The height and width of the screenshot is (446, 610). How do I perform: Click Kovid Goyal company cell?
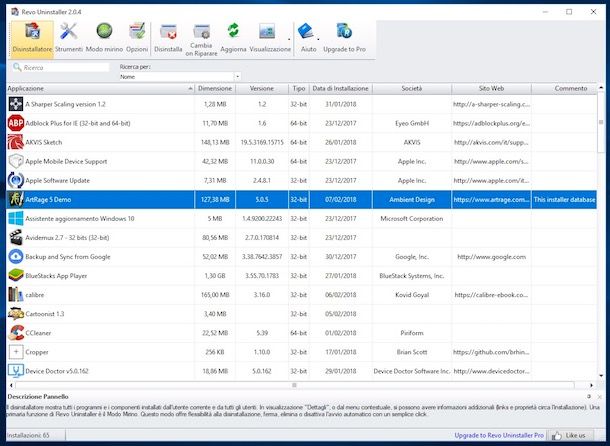click(412, 295)
